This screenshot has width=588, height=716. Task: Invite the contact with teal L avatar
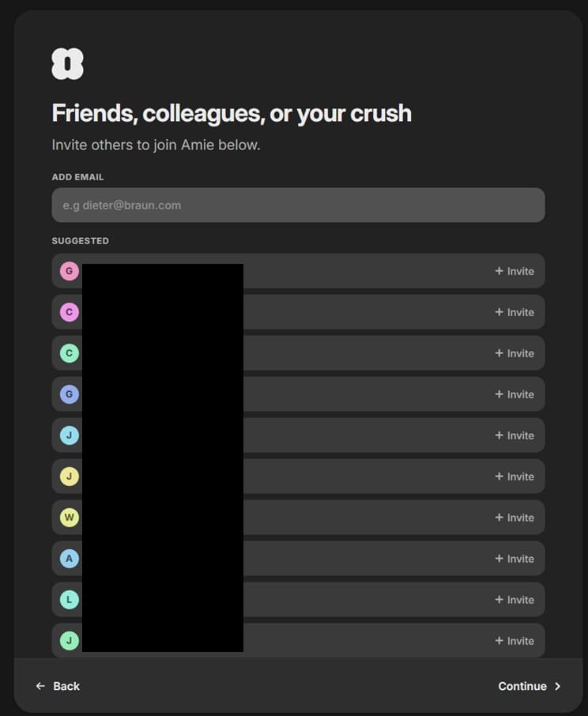514,600
